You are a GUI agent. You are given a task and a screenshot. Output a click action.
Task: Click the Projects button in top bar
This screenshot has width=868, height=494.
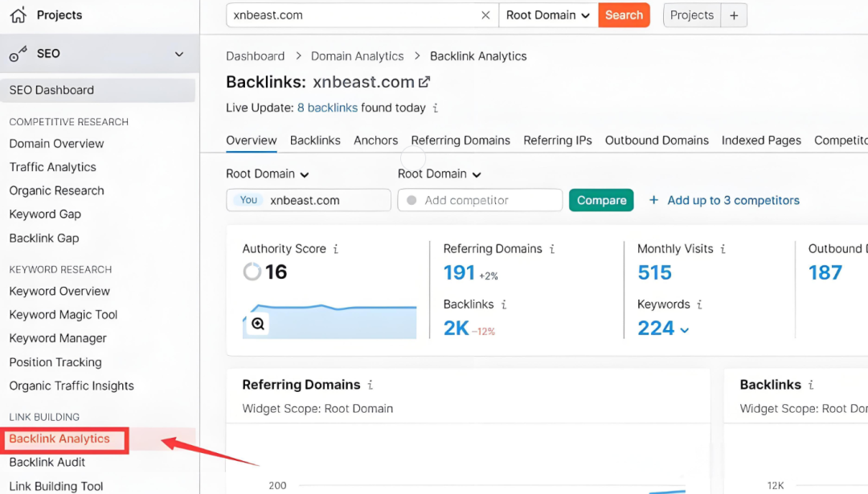[x=692, y=15]
